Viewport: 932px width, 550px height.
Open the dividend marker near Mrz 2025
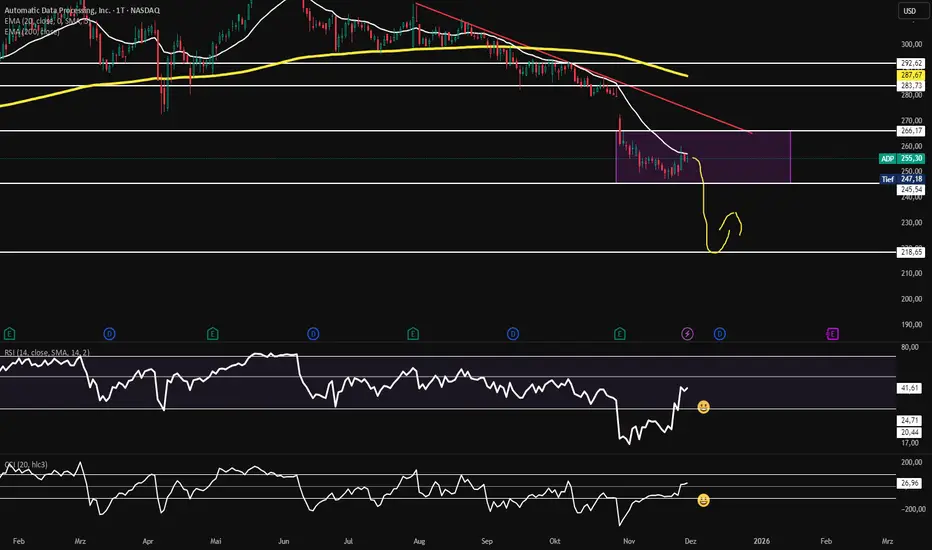109,334
